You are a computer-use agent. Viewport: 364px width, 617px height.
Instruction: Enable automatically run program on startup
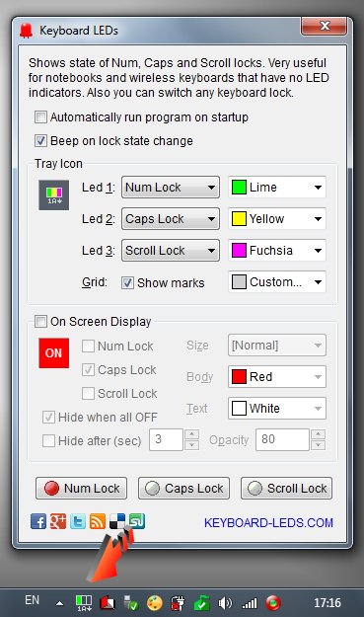coord(40,117)
